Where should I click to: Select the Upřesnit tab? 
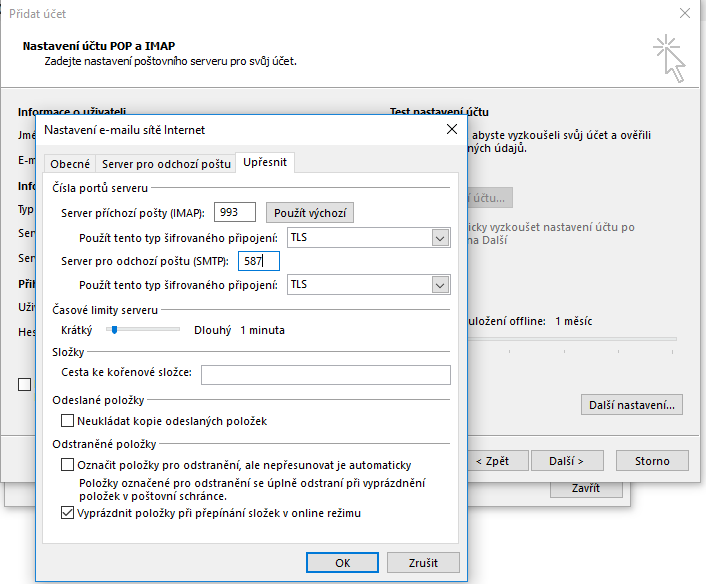265,163
